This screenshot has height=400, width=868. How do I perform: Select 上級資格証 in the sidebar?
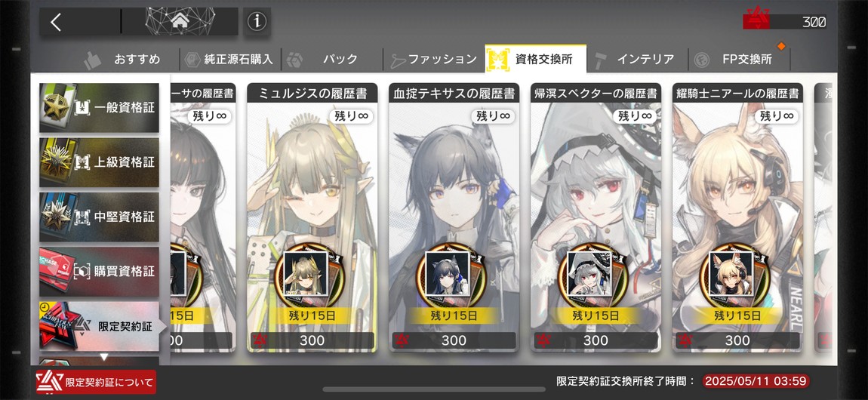pyautogui.click(x=99, y=162)
